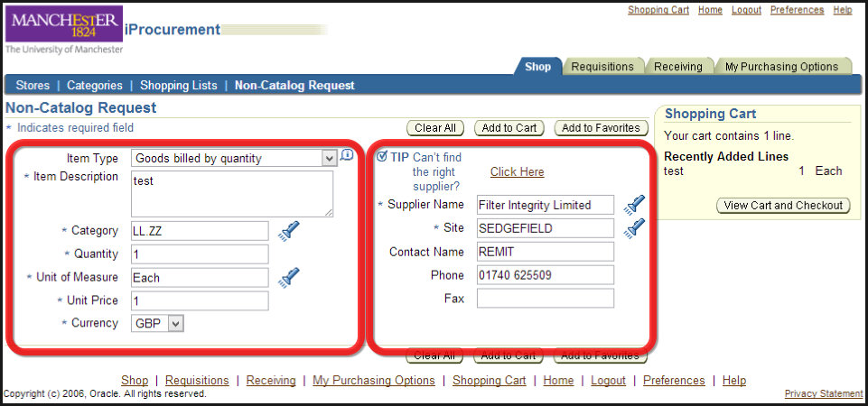Viewport: 868px width, 406px height.
Task: Click the Phone number field
Action: tap(546, 275)
